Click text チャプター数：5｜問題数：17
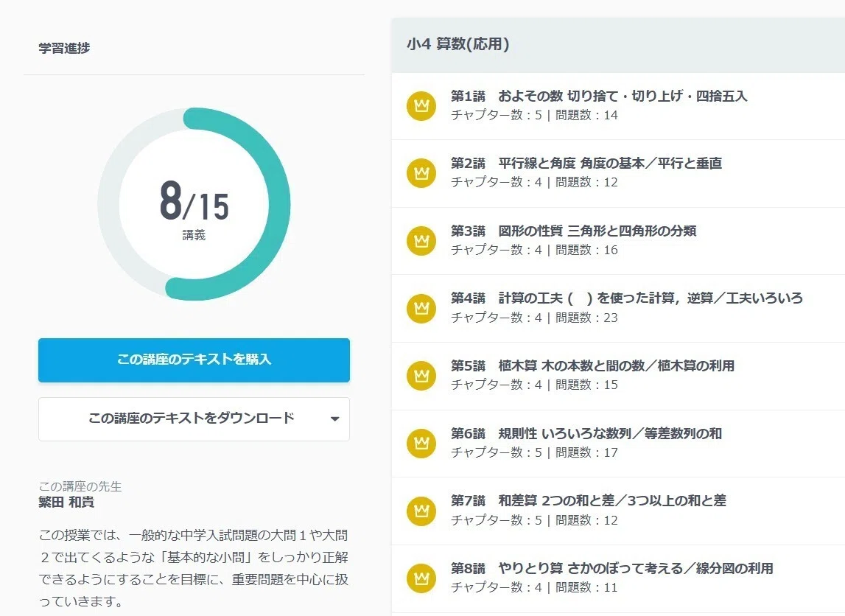This screenshot has height=616, width=845. pyautogui.click(x=534, y=452)
